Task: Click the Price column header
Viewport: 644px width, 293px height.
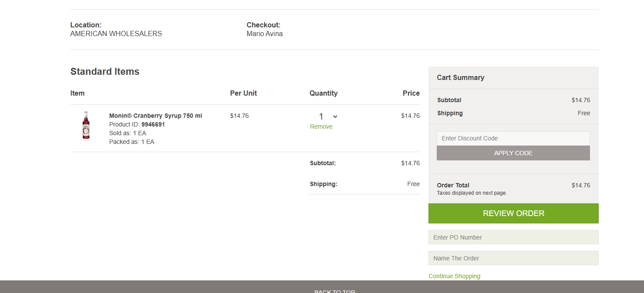Action: click(411, 93)
